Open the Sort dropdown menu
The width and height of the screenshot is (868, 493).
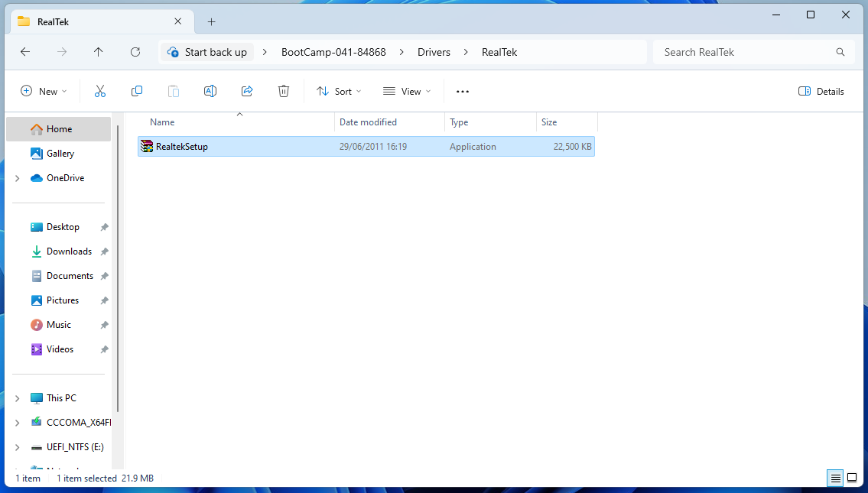click(x=339, y=91)
